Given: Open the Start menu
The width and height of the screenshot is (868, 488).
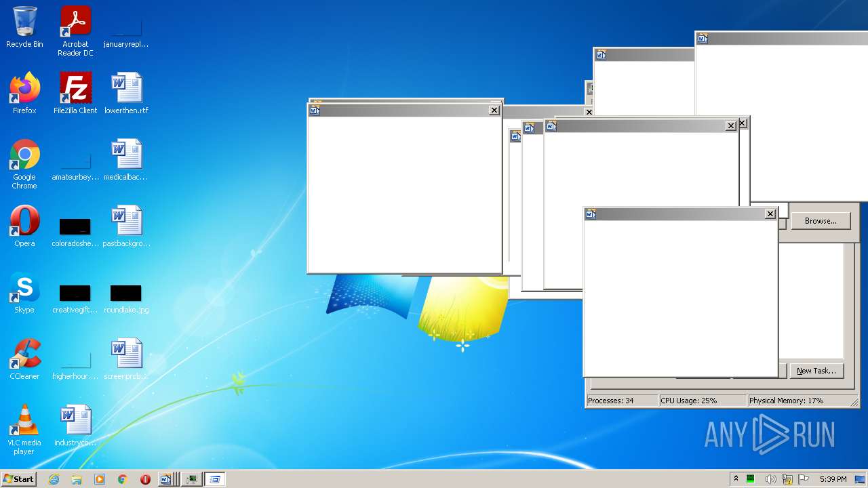Looking at the screenshot, I should [x=18, y=479].
